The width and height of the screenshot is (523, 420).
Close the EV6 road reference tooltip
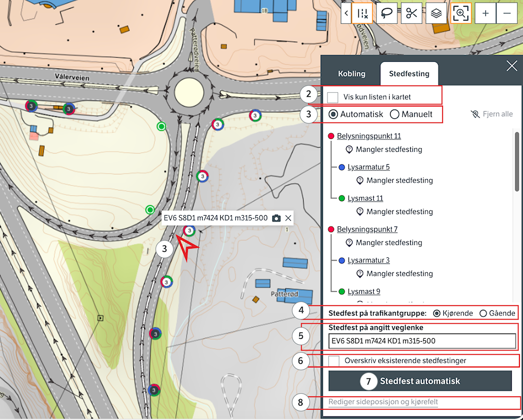[288, 218]
